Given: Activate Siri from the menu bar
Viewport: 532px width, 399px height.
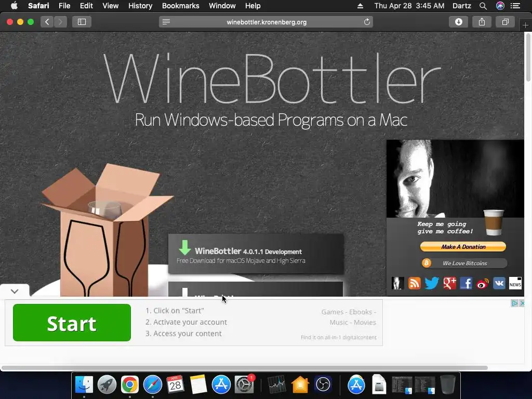Looking at the screenshot, I should click(500, 6).
